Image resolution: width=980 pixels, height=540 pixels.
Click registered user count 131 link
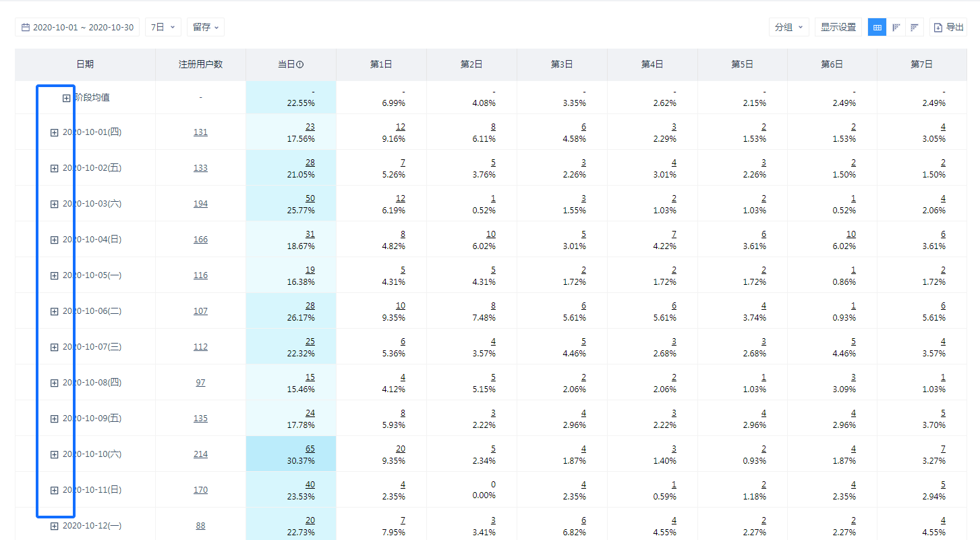200,132
